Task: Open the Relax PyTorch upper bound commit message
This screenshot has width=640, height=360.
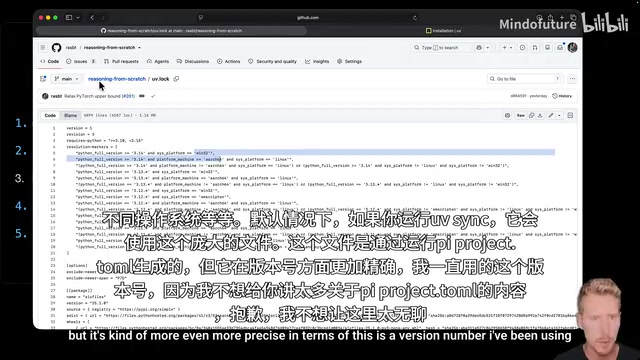Action: [92, 96]
